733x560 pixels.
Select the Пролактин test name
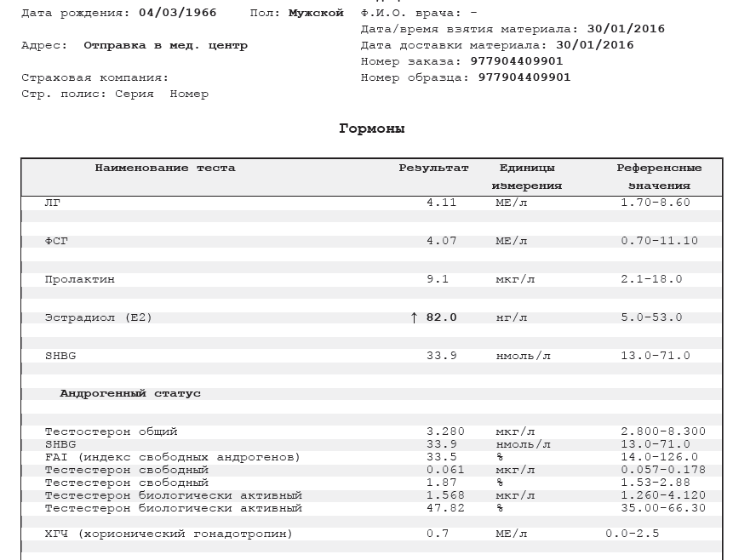coord(79,279)
